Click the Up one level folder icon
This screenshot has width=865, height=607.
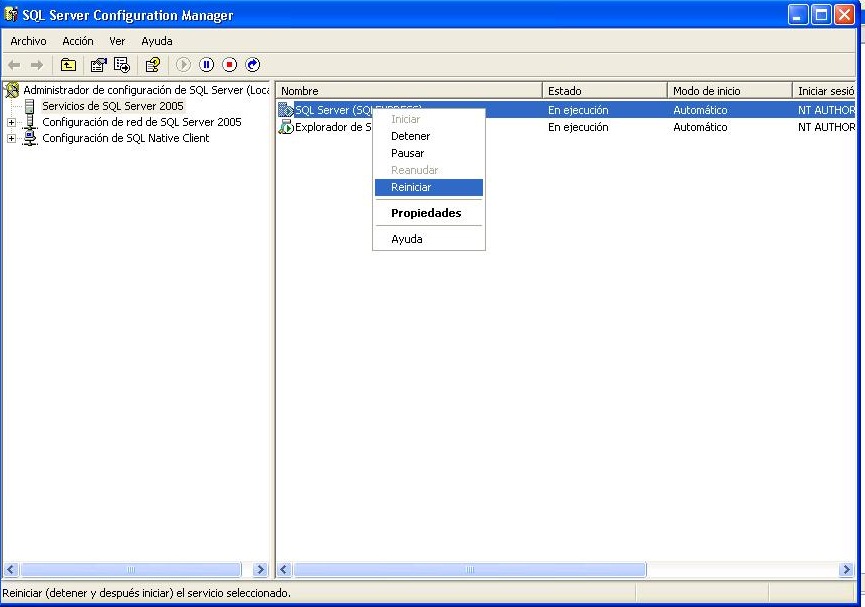[68, 65]
